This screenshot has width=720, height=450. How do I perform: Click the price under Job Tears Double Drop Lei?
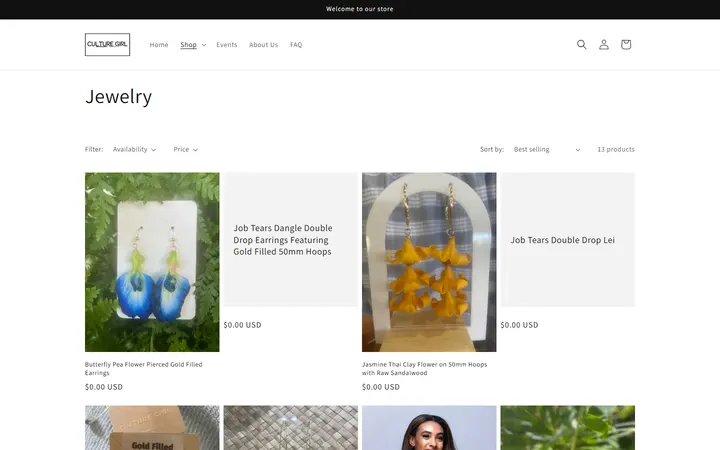519,325
